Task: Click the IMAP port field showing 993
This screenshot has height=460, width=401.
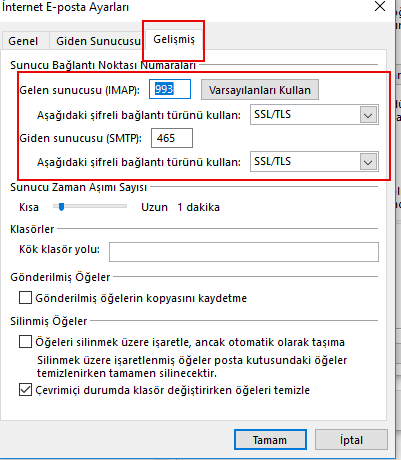Action: (x=170, y=89)
